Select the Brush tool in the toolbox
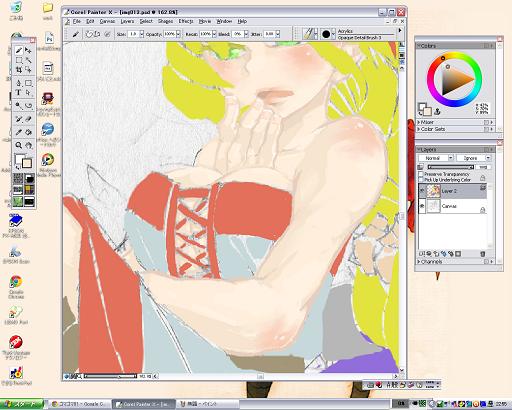 coord(19,51)
